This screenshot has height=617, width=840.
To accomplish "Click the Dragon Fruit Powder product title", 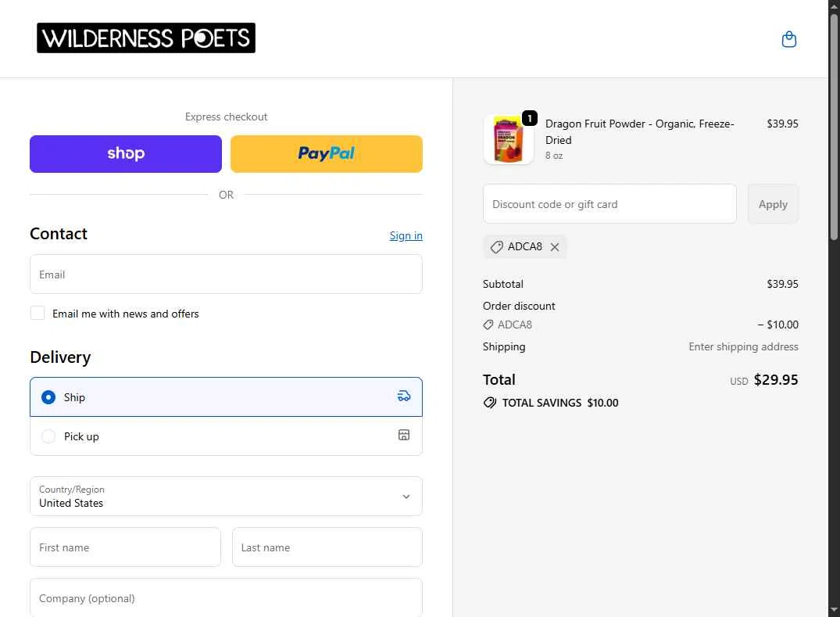I will click(x=639, y=132).
